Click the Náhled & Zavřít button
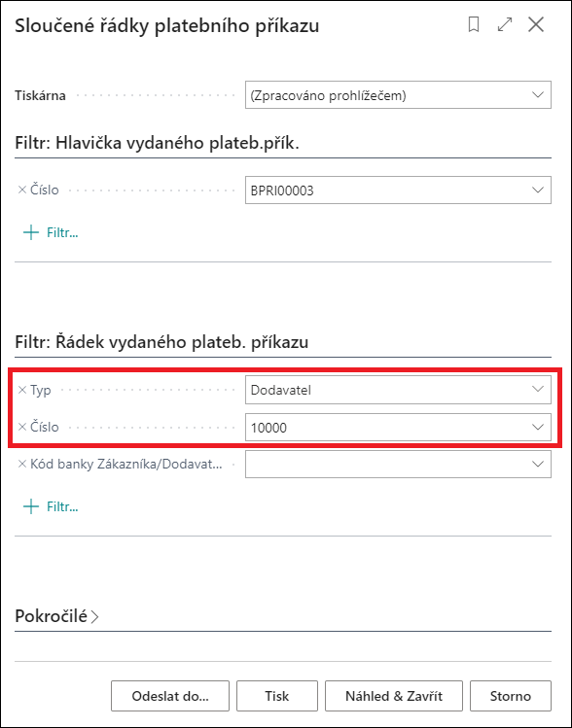Screen dimensions: 572x728 coord(394,696)
